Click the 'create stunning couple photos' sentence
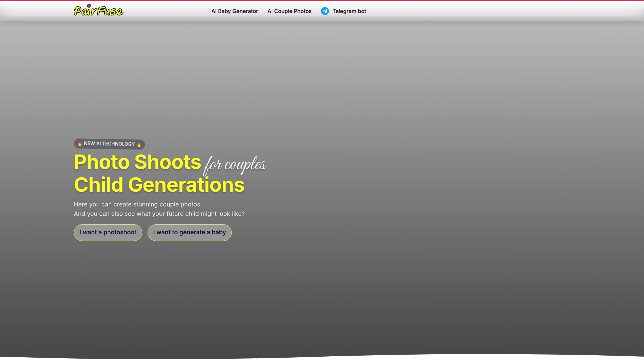Viewport: 644px width, 362px height. pos(138,204)
